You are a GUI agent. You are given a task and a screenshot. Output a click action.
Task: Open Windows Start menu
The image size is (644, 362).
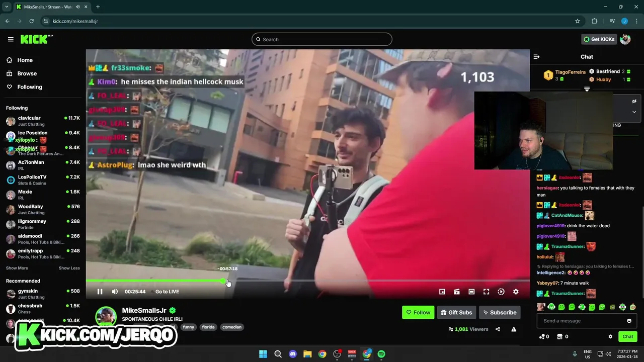[263, 354]
